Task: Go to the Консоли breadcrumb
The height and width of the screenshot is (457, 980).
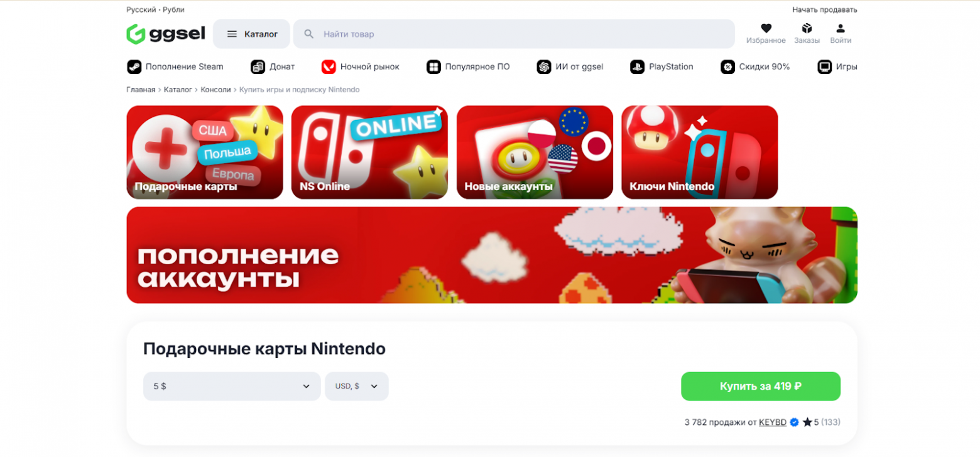Action: tap(215, 90)
